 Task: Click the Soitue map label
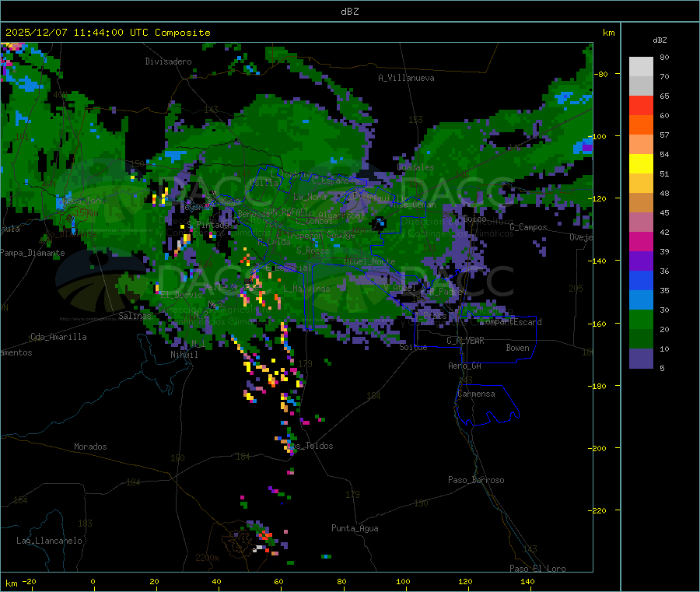click(413, 347)
